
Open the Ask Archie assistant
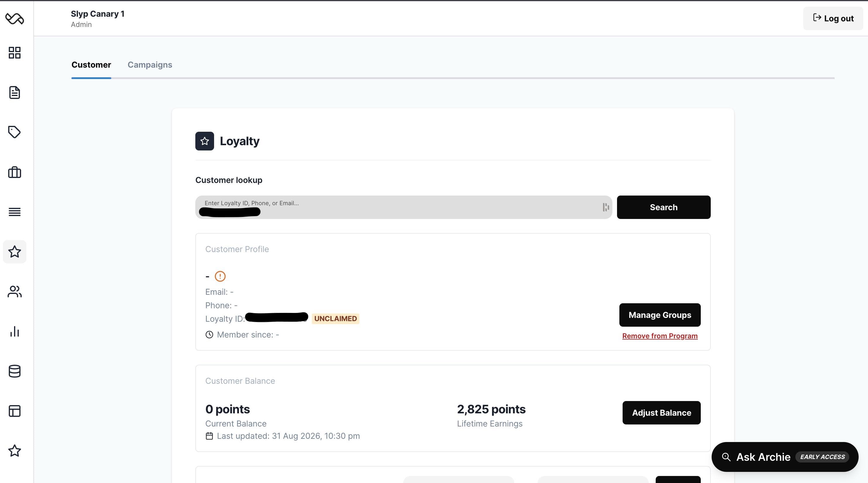click(785, 457)
